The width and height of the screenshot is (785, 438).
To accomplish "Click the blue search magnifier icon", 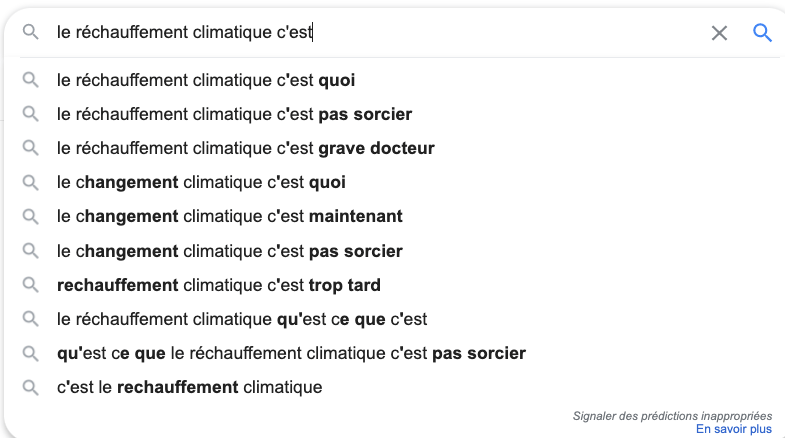I will pyautogui.click(x=762, y=33).
